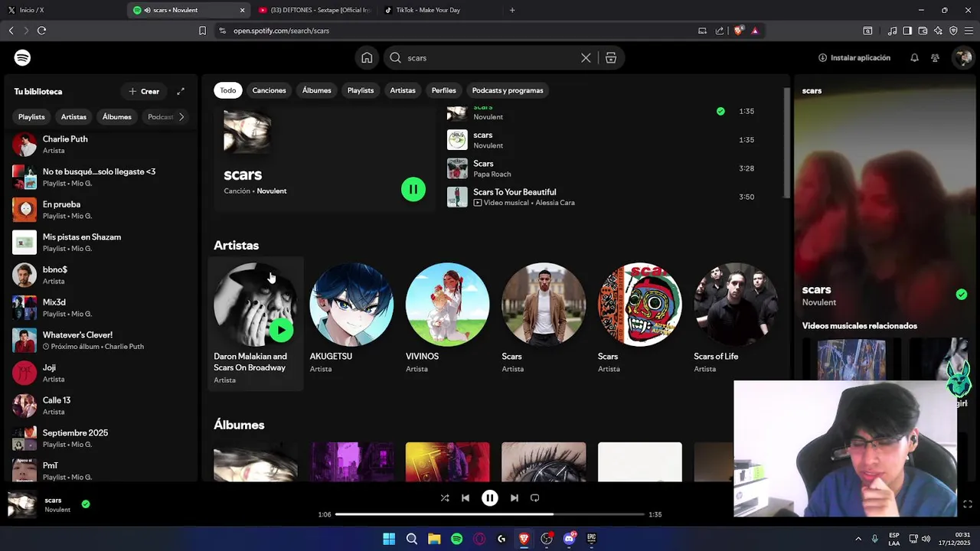Image resolution: width=980 pixels, height=551 pixels.
Task: Open the tab search icon in Brave toolbar
Action: (x=867, y=31)
